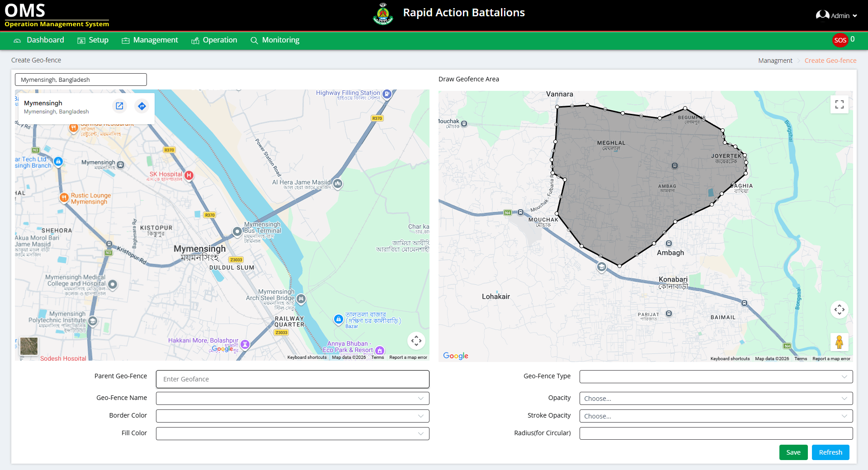Click the red SOS alert badge
Screen dimensions: 868x470
840,40
